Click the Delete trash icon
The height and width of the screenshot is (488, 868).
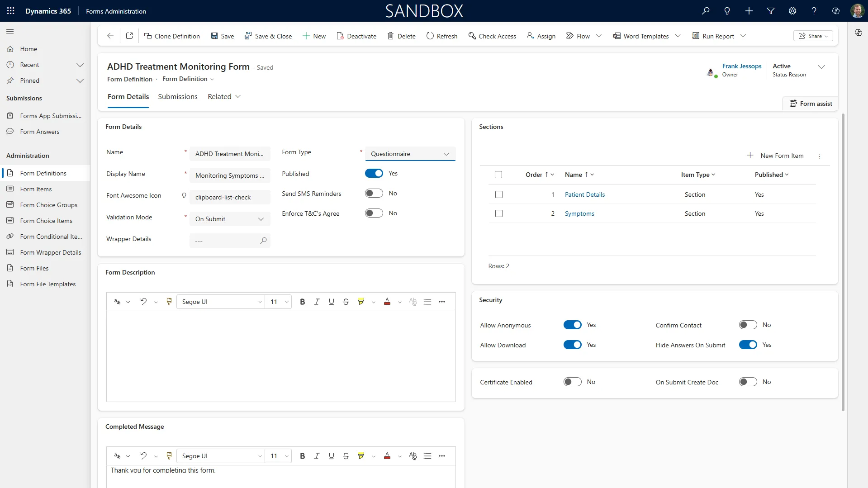click(390, 36)
